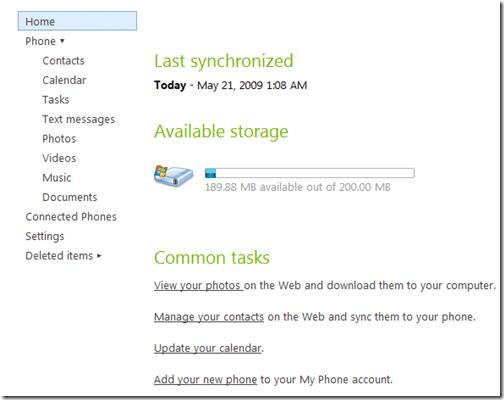This screenshot has height=400, width=504.
Task: Click the Manage your contacts link
Action: [x=209, y=317]
